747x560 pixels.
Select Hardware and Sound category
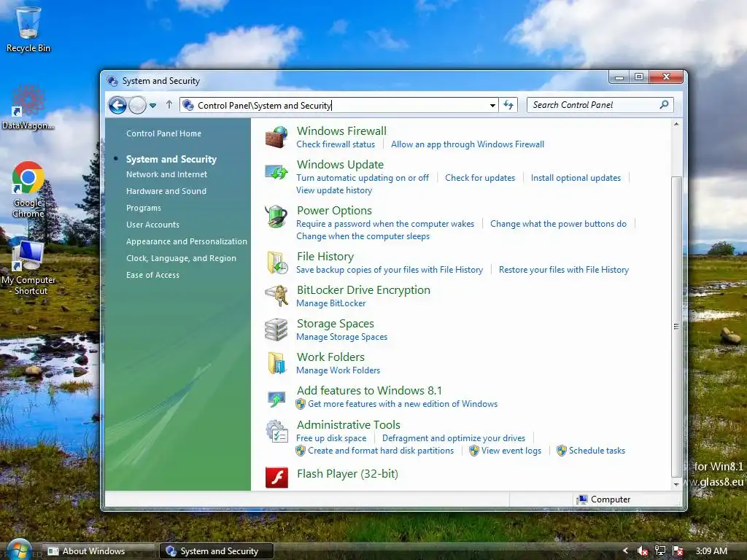pyautogui.click(x=166, y=191)
